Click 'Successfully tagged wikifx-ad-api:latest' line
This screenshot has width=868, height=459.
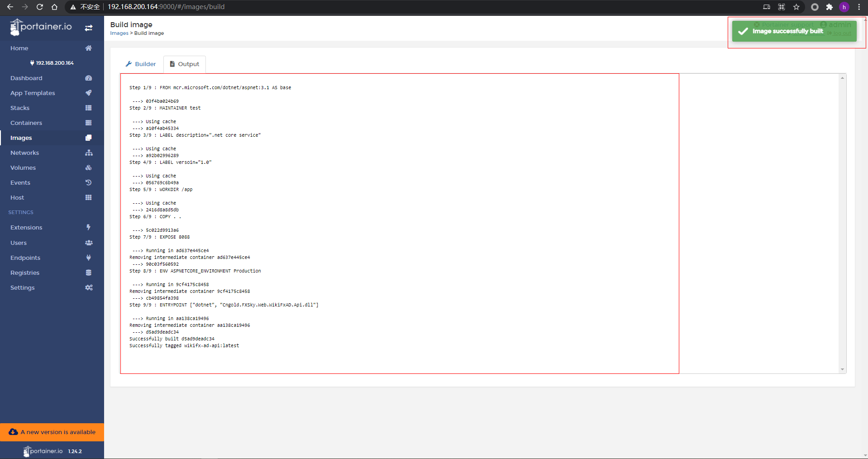(184, 345)
